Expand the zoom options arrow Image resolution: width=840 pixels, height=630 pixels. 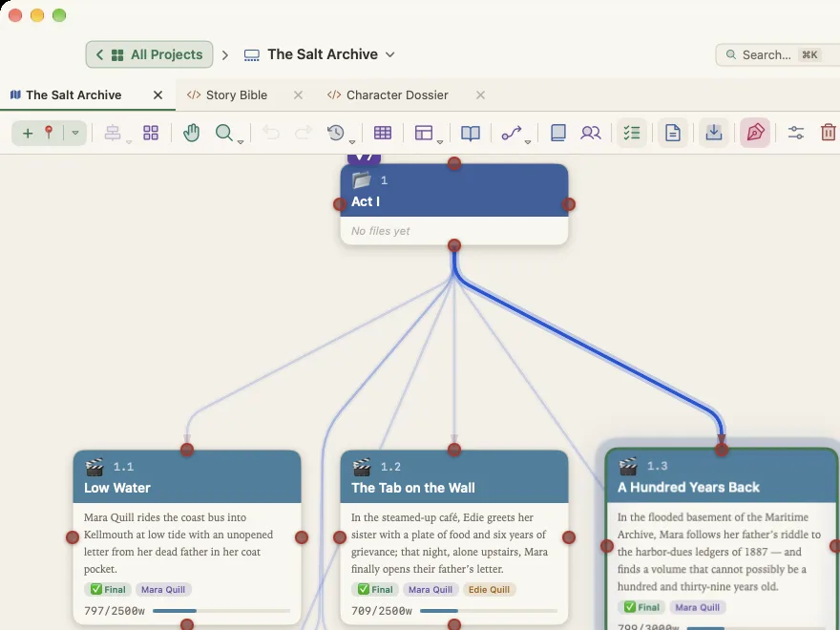241,142
